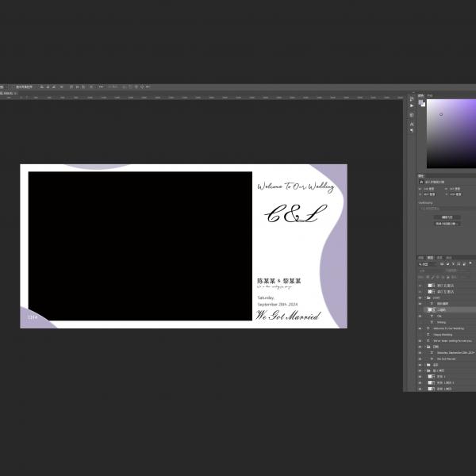Toggle visibility of 'Welcome To Our Wedding' layer
The height and width of the screenshot is (476, 476).
coord(420,328)
